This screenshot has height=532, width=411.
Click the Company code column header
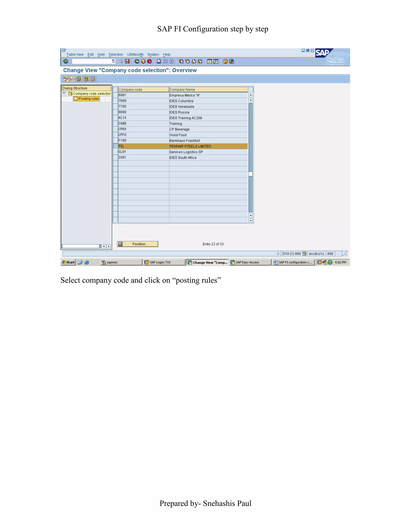143,89
